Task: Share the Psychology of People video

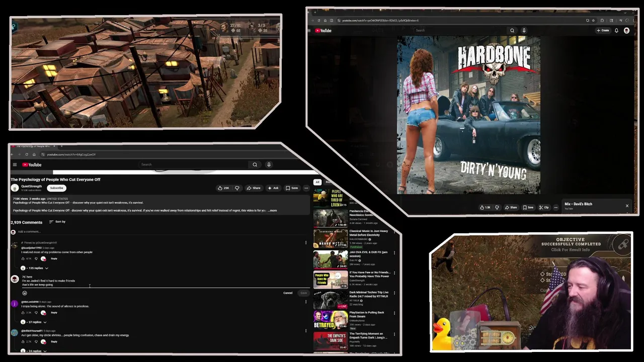Action: click(254, 188)
